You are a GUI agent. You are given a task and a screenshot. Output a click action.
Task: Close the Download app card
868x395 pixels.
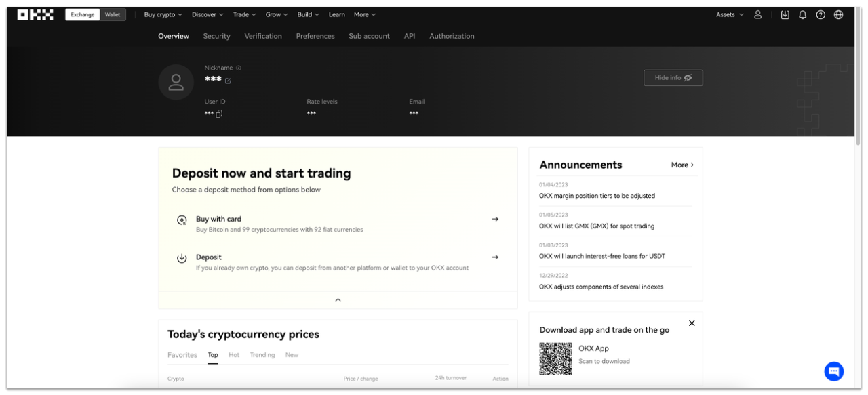[x=692, y=323]
